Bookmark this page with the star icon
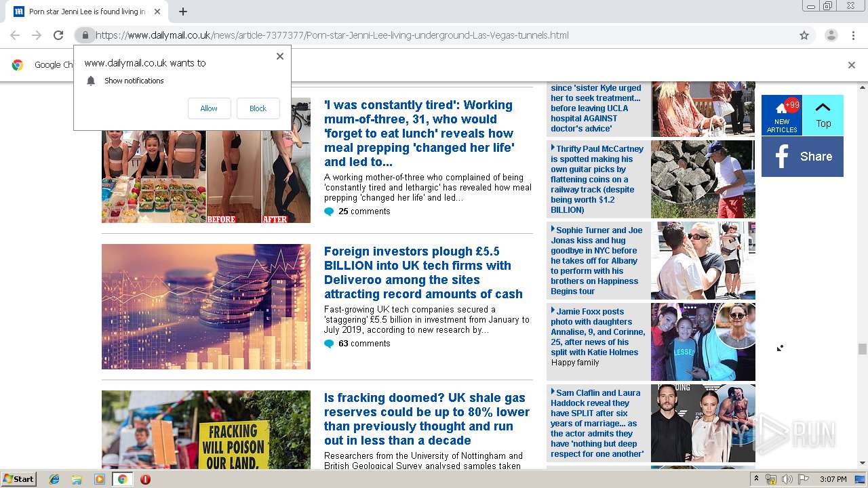This screenshot has width=868, height=488. (x=804, y=35)
